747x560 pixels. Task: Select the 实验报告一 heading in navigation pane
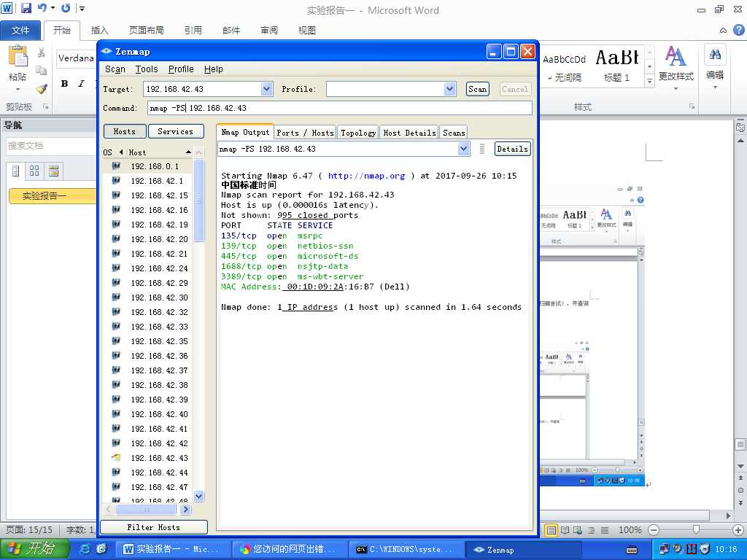click(x=53, y=195)
